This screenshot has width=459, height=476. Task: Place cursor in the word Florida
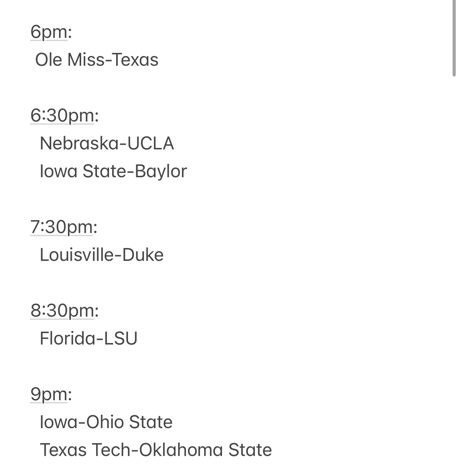(x=67, y=338)
